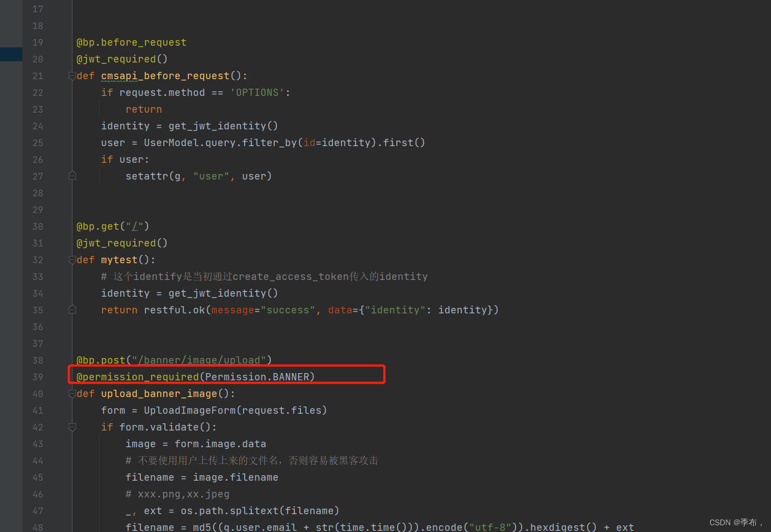Click the mytest function name
Image resolution: width=771 pixels, height=532 pixels.
pos(119,260)
